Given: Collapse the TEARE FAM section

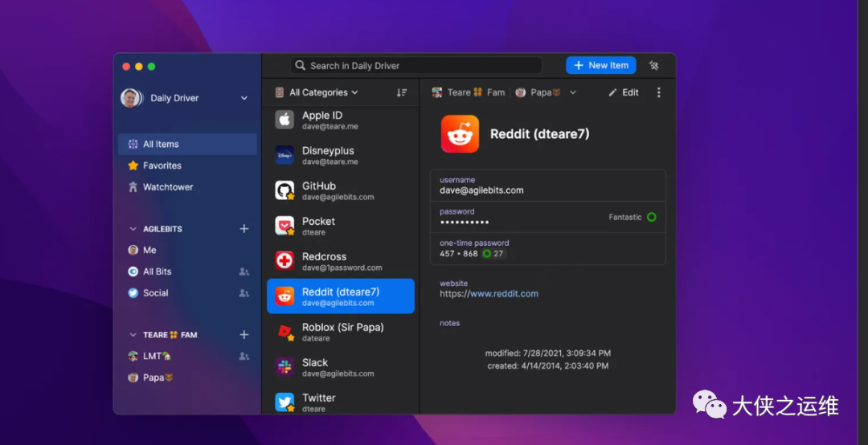Looking at the screenshot, I should click(133, 335).
